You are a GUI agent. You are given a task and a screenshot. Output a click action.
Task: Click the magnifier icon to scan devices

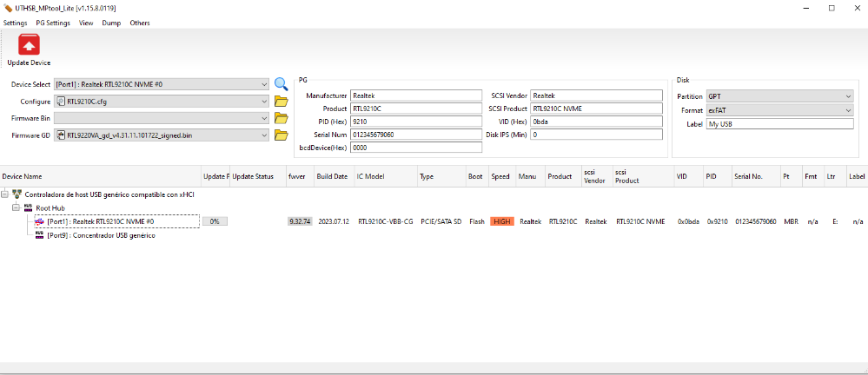click(x=281, y=84)
